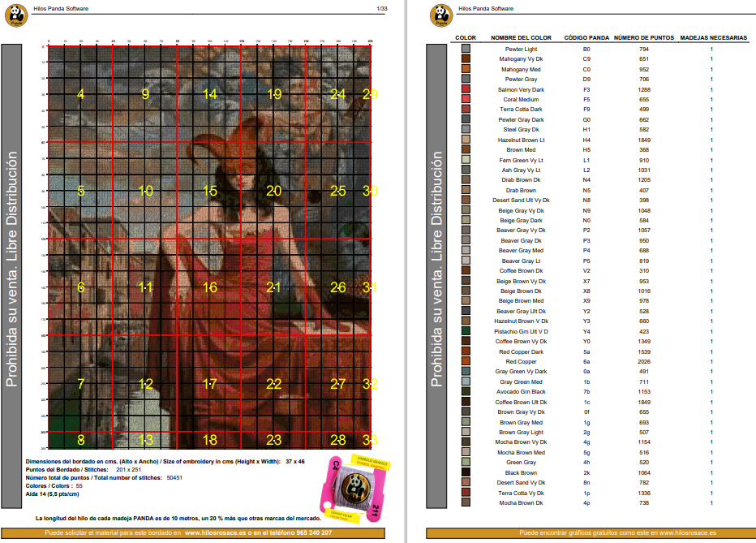Click the NÚMERO DE PUNTOS column header
Image resolution: width=756 pixels, height=543 pixels.
[644, 37]
